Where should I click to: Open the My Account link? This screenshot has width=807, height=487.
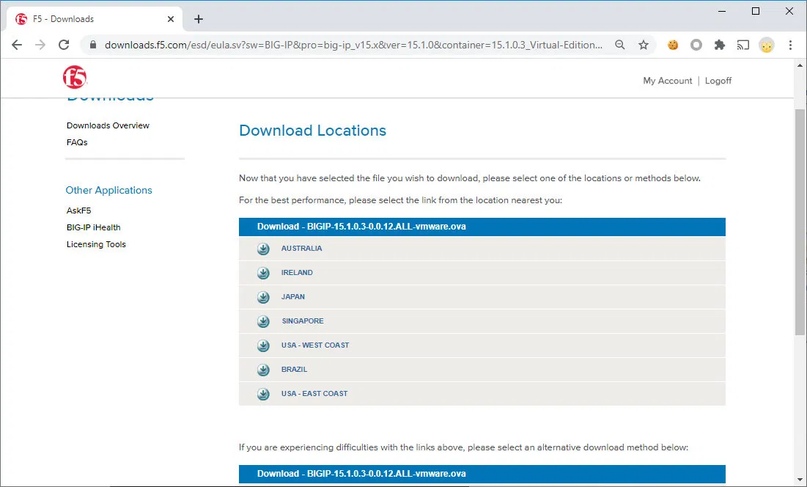click(667, 81)
